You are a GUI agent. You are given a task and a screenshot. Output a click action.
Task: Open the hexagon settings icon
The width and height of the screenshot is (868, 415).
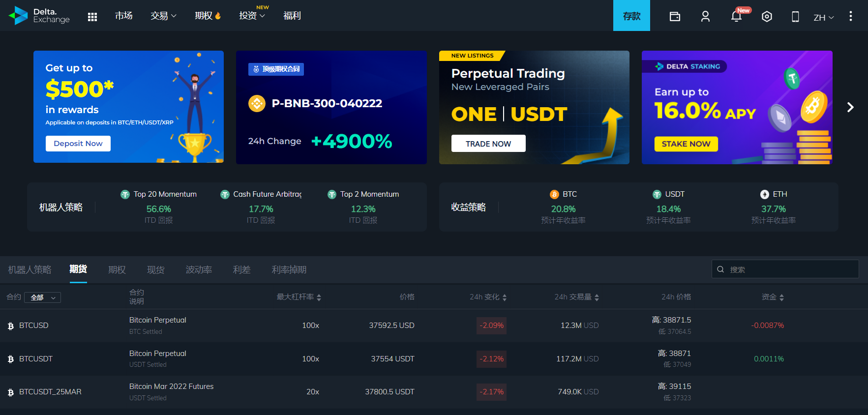767,17
